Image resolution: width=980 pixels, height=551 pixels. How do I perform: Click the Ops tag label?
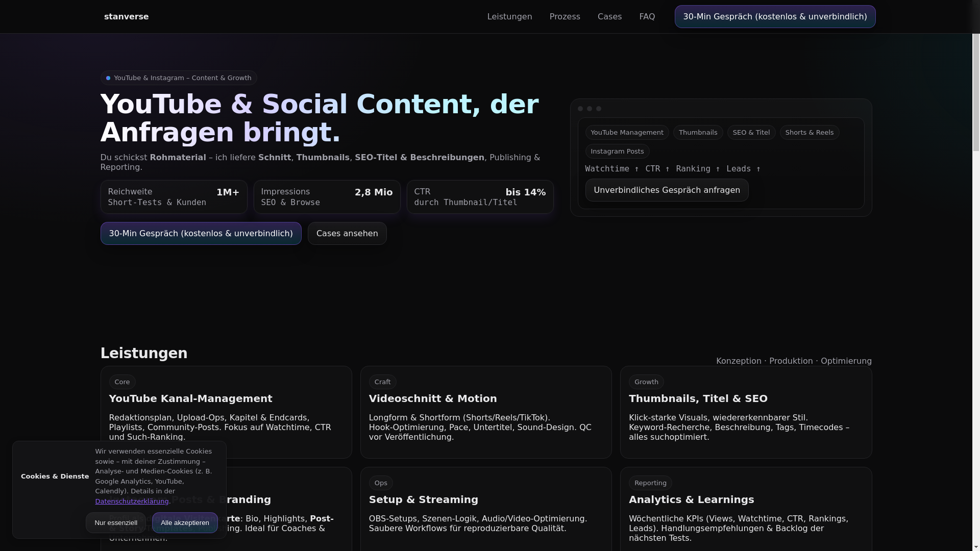click(x=381, y=483)
